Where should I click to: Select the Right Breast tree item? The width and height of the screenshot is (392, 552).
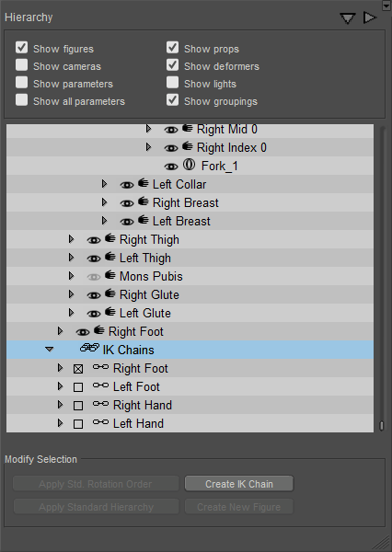pos(186,202)
